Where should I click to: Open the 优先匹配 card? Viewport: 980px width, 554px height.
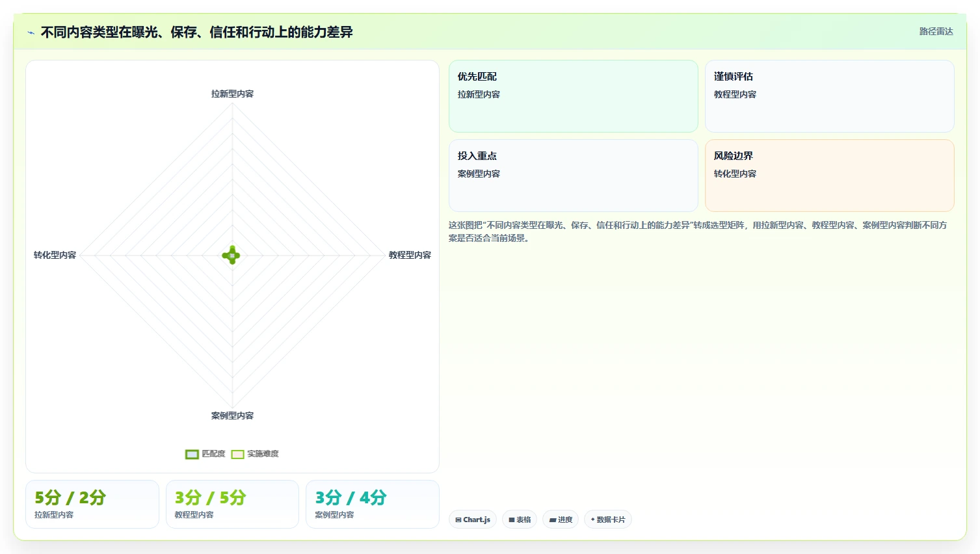(574, 96)
